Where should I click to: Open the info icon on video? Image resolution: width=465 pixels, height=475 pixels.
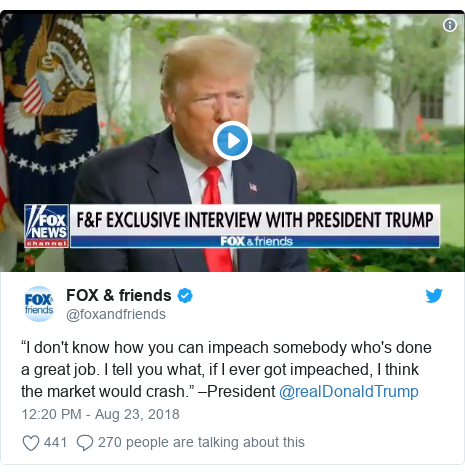[x=450, y=25]
